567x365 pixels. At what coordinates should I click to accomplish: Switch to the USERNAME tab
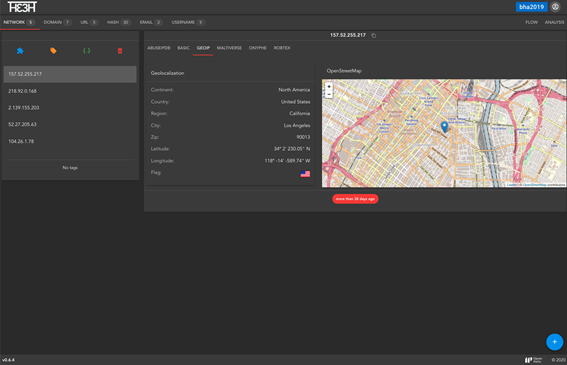pyautogui.click(x=188, y=22)
